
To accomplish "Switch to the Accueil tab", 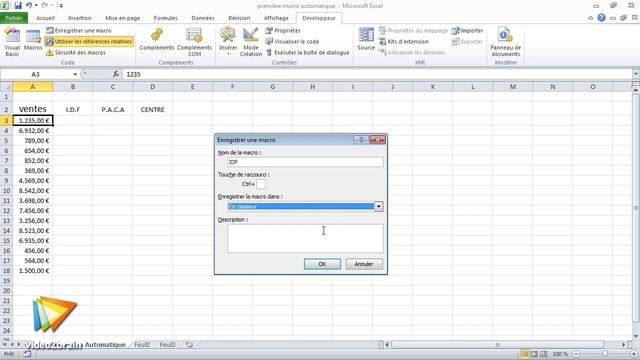I will point(45,18).
